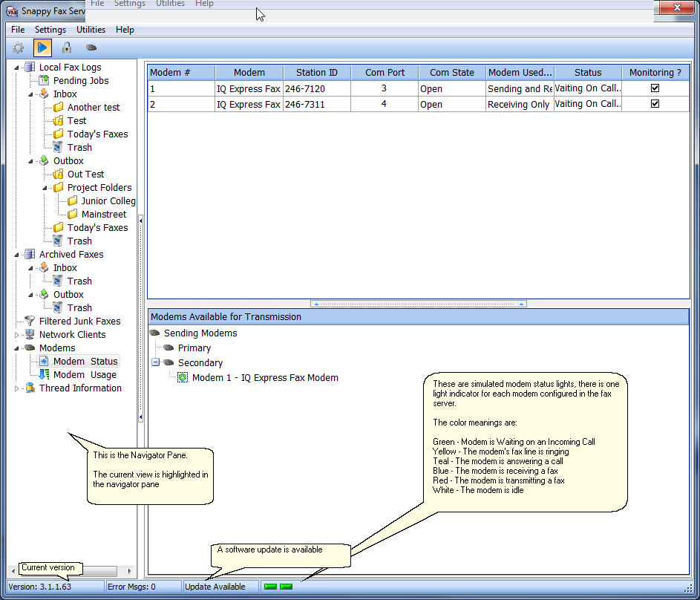Open the Settings menu
The image size is (700, 600).
tap(50, 30)
